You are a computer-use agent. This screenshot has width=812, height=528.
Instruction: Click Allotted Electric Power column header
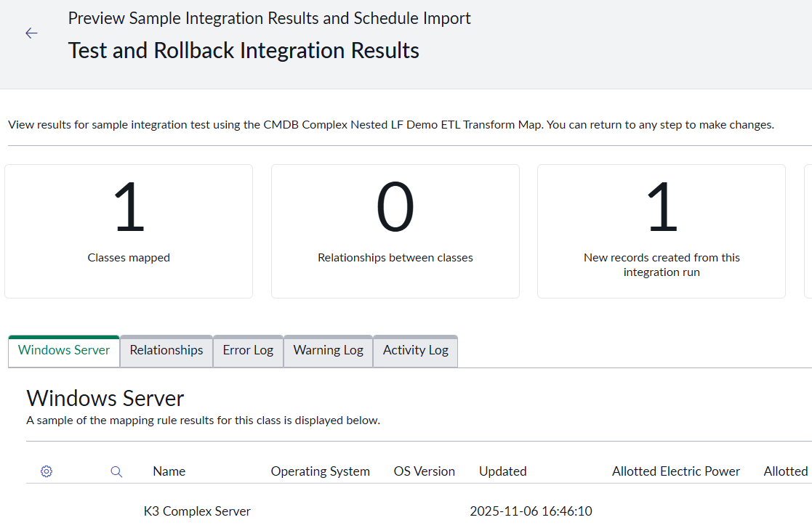tap(675, 471)
